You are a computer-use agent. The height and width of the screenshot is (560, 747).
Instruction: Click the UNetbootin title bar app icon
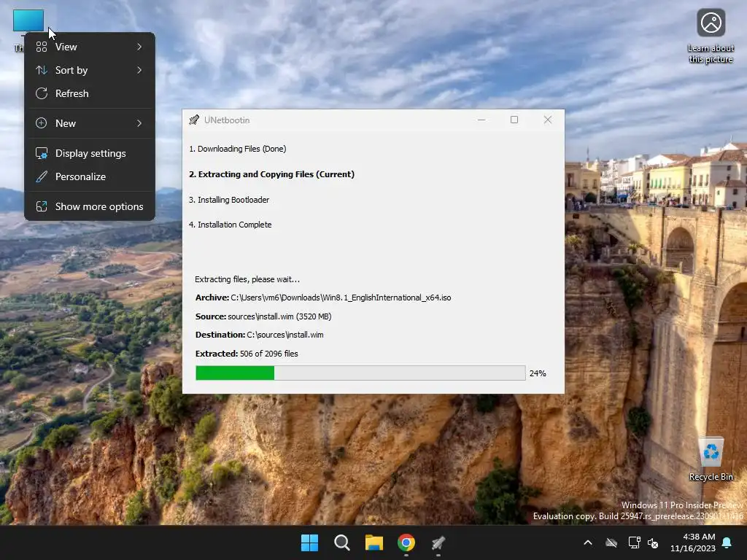tap(194, 120)
